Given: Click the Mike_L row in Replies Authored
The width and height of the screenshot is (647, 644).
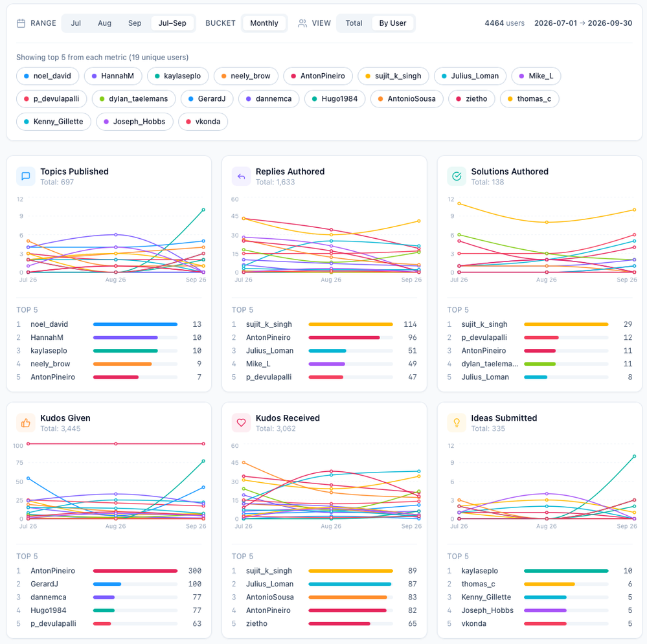Looking at the screenshot, I should point(324,364).
